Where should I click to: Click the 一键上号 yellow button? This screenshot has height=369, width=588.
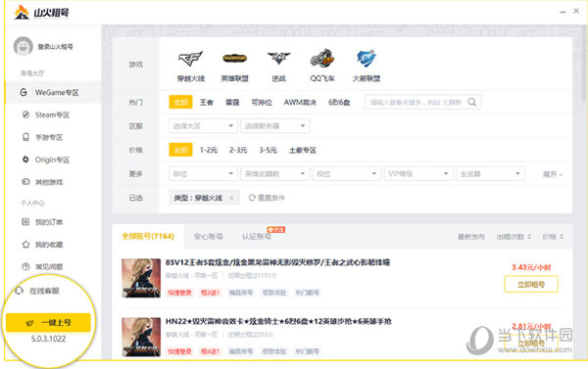pyautogui.click(x=48, y=323)
